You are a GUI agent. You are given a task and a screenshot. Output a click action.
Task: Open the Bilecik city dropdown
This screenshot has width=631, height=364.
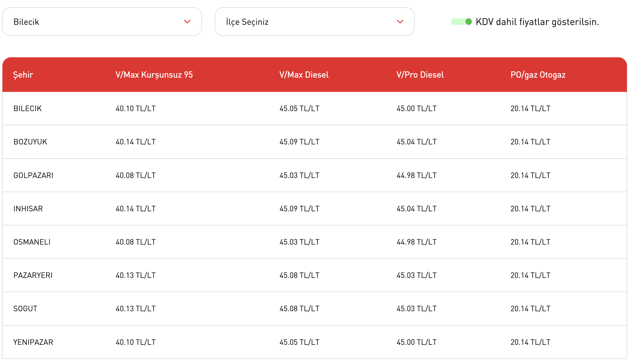[102, 22]
